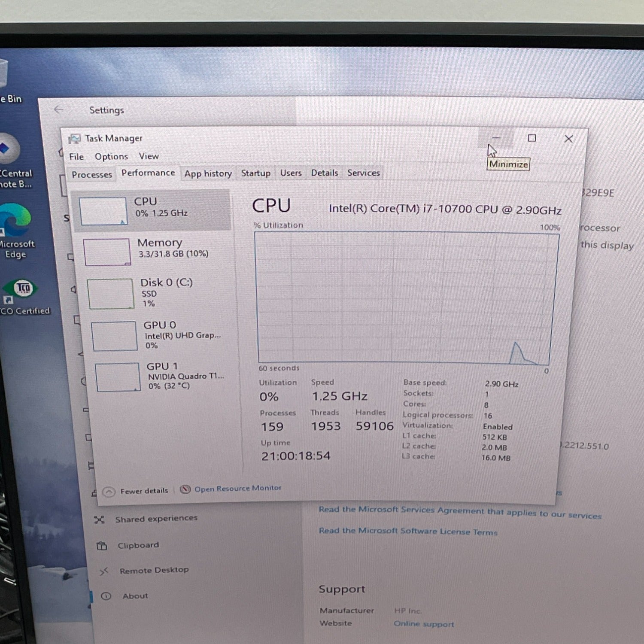
Task: Switch to the App history tab
Action: click(208, 173)
